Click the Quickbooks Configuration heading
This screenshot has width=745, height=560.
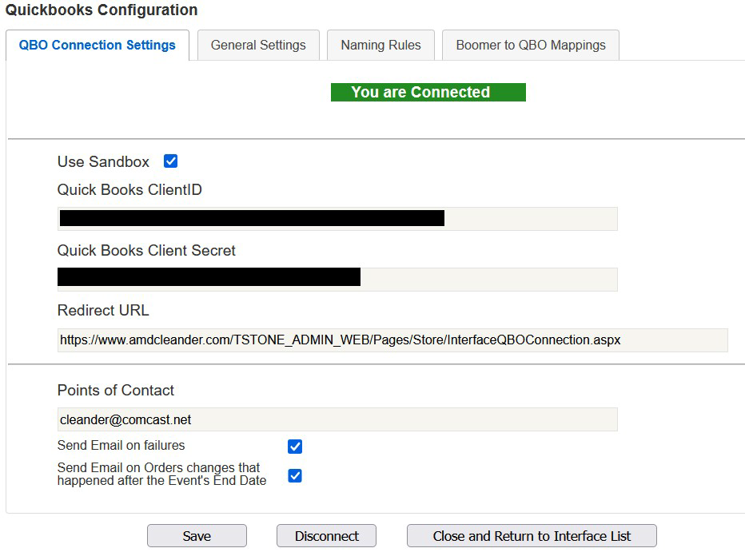[102, 10]
